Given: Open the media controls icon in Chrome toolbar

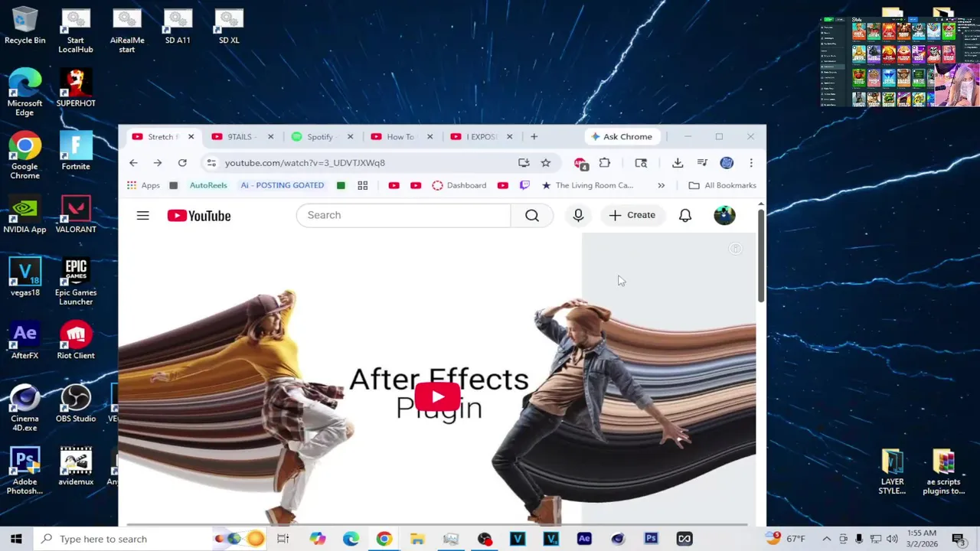Looking at the screenshot, I should tap(702, 162).
